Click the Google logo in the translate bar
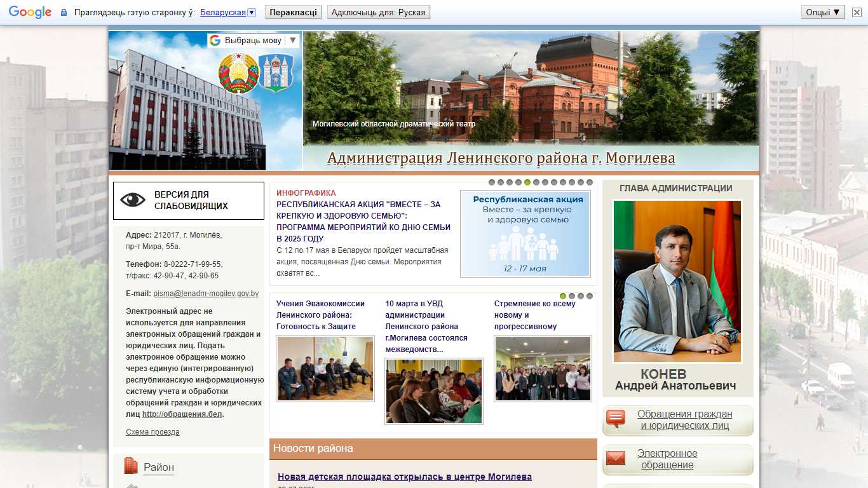The height and width of the screenshot is (488, 868). tap(30, 12)
